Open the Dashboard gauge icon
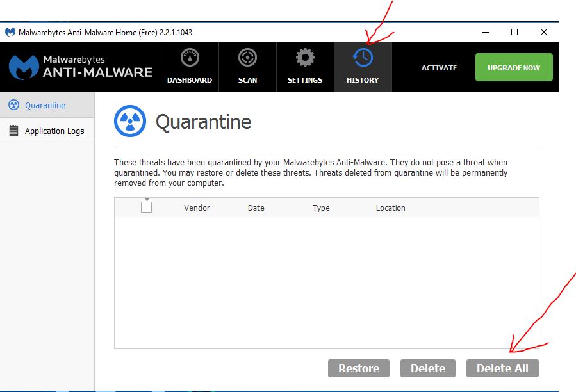This screenshot has width=576, height=392. [x=190, y=58]
